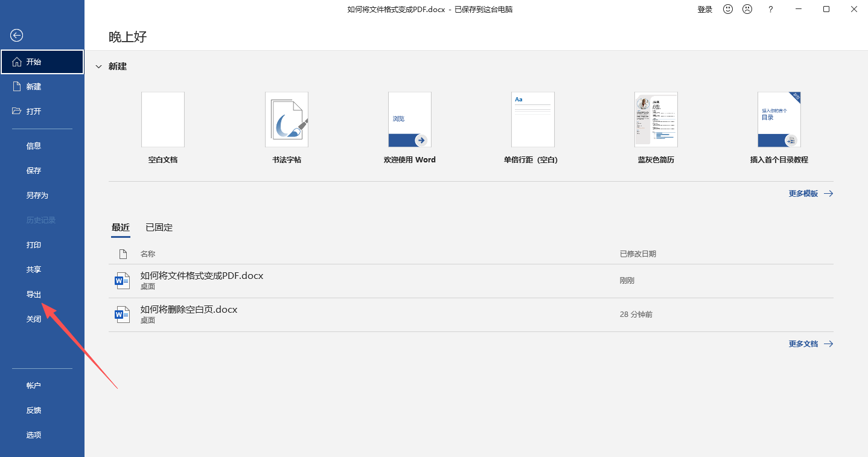Click the 新建 section heading

click(118, 66)
